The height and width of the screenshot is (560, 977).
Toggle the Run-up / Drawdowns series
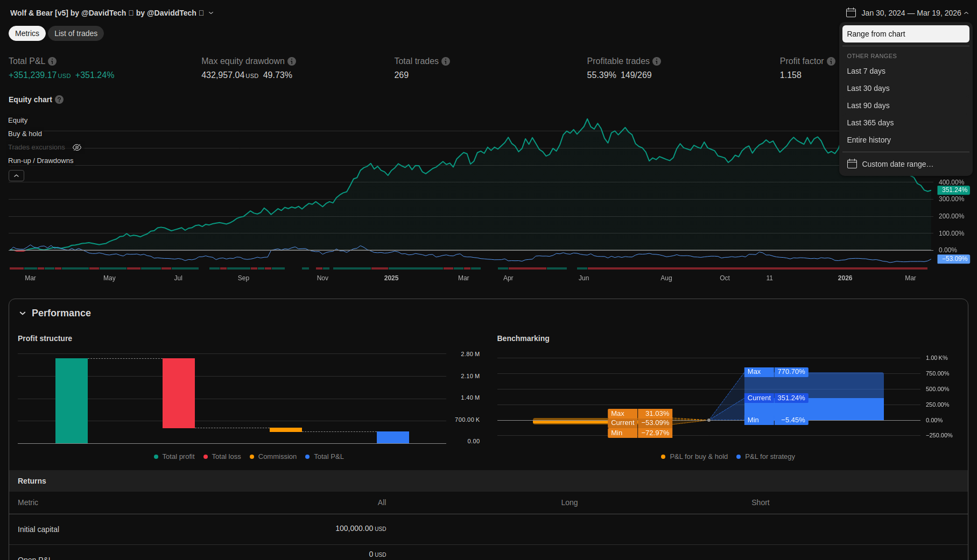click(x=40, y=161)
